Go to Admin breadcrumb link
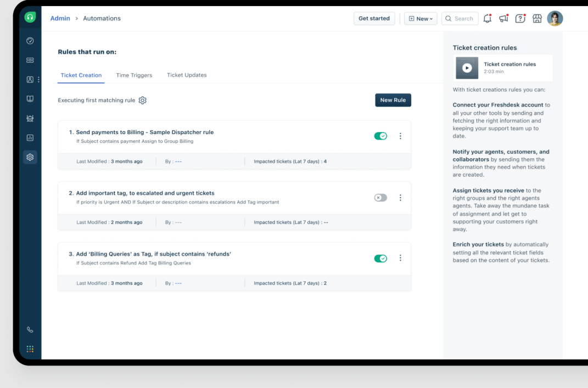The image size is (588, 388). [60, 18]
